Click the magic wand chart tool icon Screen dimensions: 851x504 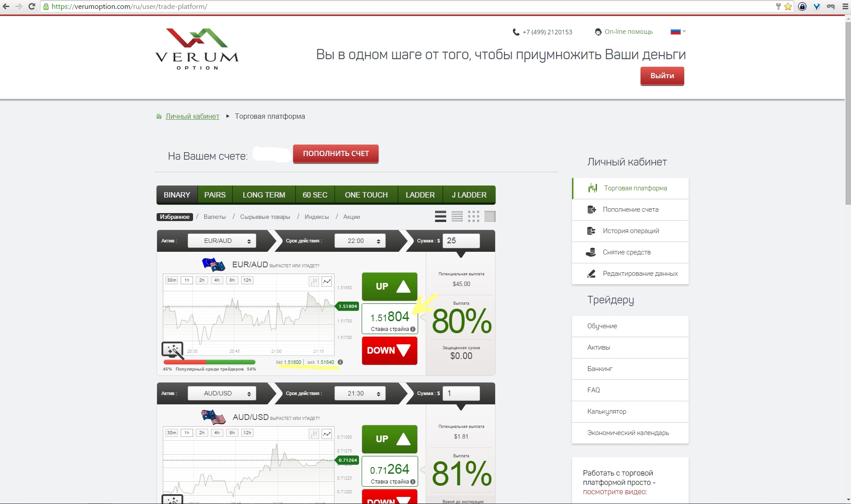pyautogui.click(x=173, y=350)
